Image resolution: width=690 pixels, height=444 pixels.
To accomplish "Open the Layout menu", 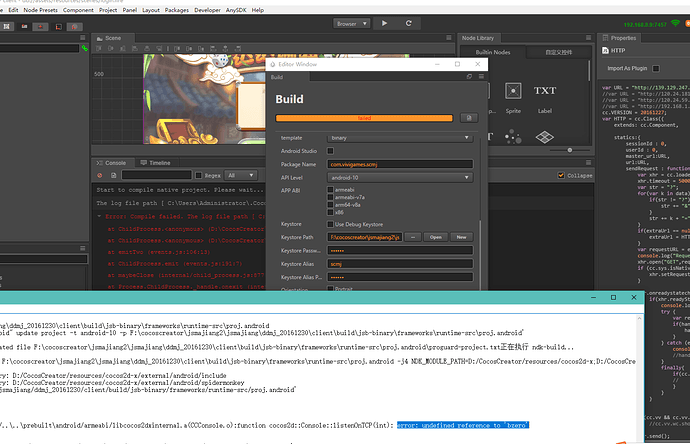I will tap(151, 10).
